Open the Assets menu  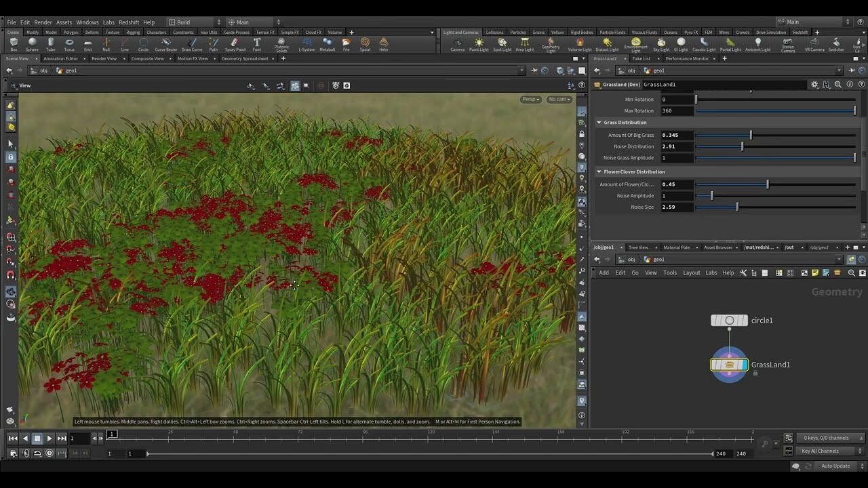[x=64, y=21]
